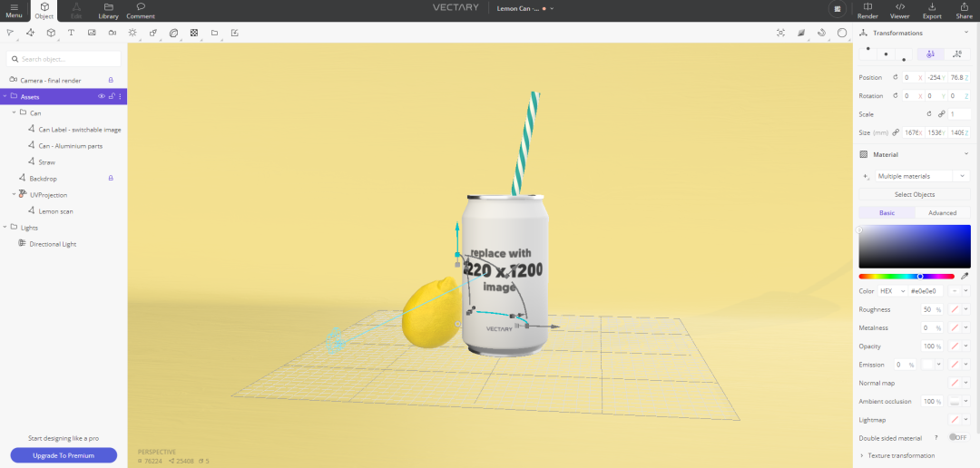The image size is (980, 468).
Task: Hide Assets folder with eye icon
Action: pos(102,96)
